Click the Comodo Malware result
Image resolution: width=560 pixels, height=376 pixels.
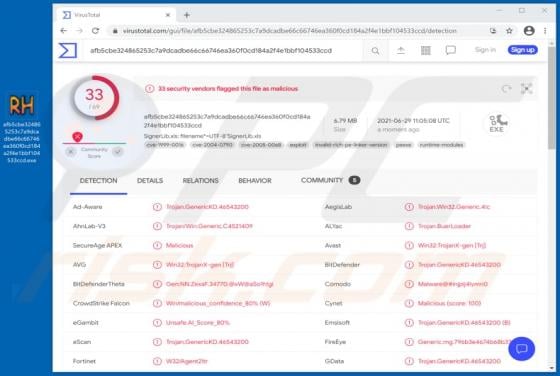(452, 284)
